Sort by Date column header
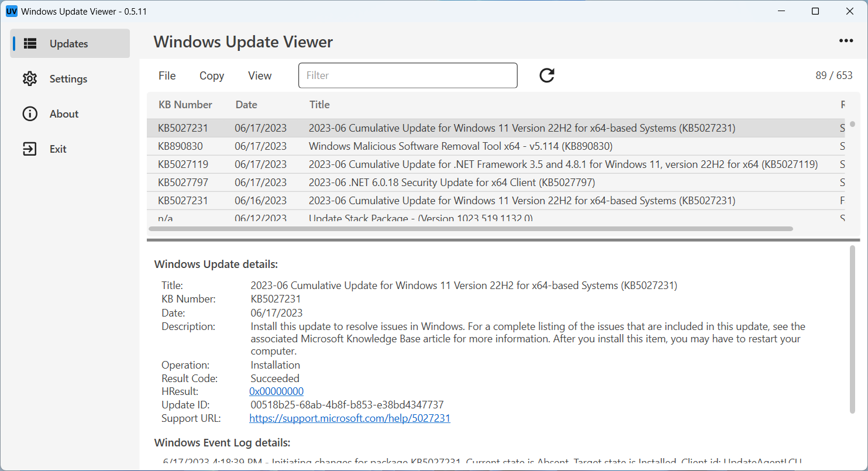The width and height of the screenshot is (868, 471). click(x=246, y=105)
